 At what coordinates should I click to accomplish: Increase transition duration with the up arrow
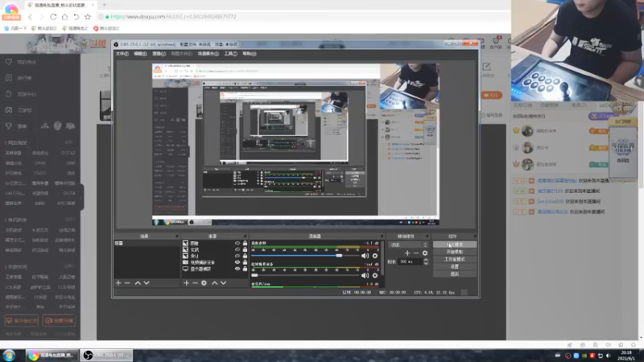426,260
